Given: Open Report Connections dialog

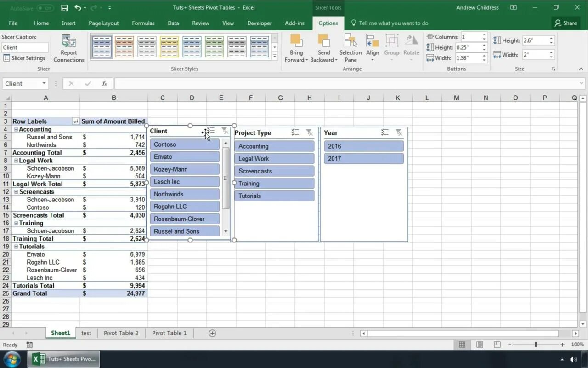Looking at the screenshot, I should pos(69,49).
